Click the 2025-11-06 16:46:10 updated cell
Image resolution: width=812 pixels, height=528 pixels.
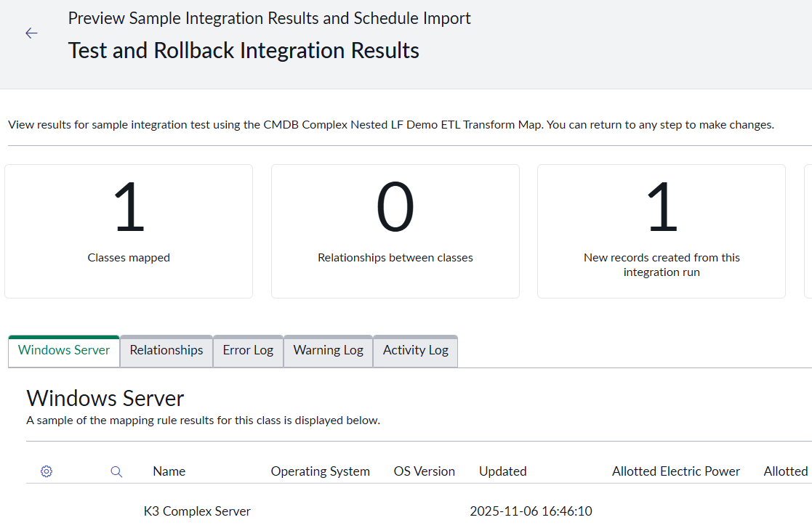coord(531,511)
